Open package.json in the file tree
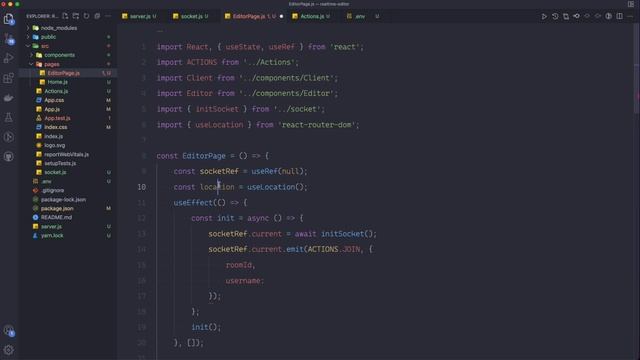This screenshot has height=360, width=640. click(x=57, y=208)
